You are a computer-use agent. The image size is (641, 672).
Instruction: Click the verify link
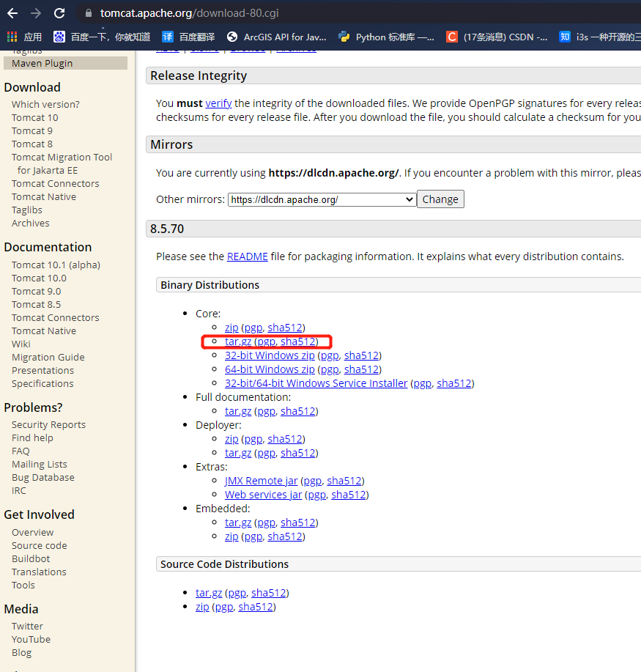pos(218,103)
